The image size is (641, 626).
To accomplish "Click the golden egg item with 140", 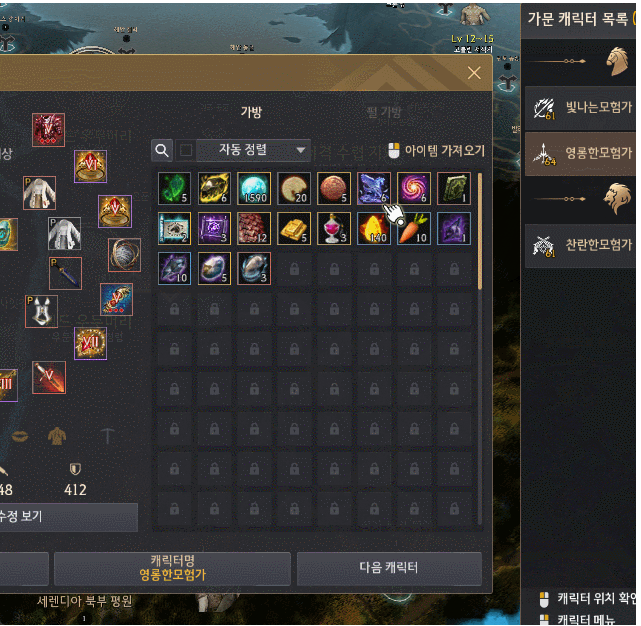I will pyautogui.click(x=374, y=229).
